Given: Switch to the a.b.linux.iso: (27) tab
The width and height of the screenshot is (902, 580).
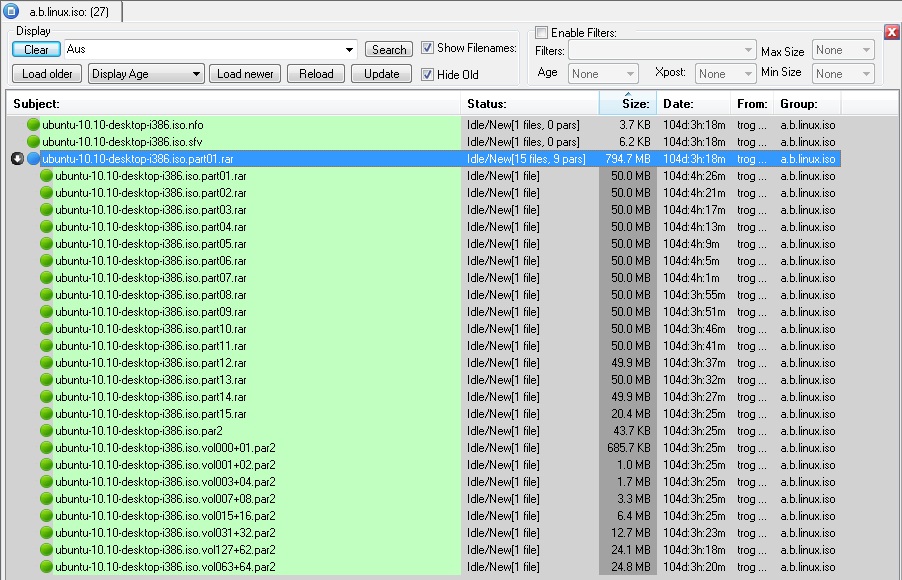Looking at the screenshot, I should coord(61,11).
